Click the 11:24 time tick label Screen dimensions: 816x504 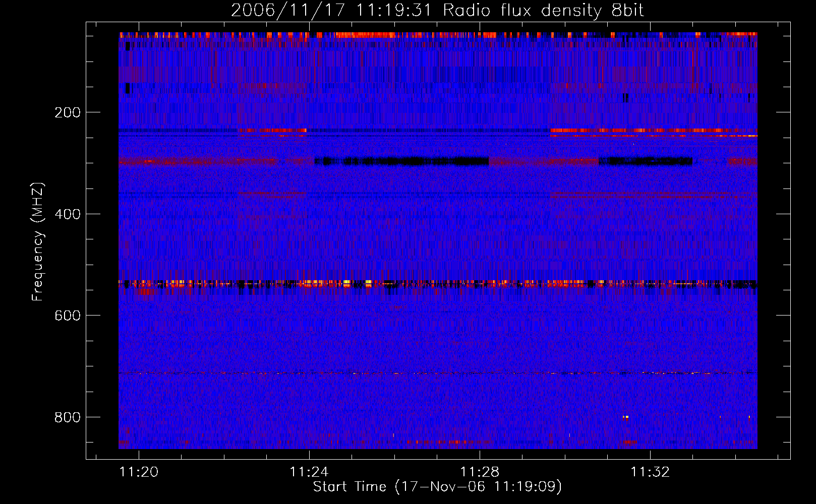point(309,472)
